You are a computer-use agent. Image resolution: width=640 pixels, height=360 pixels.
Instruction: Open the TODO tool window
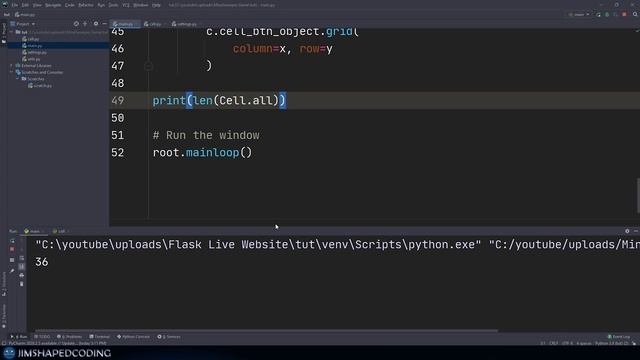pos(42,337)
